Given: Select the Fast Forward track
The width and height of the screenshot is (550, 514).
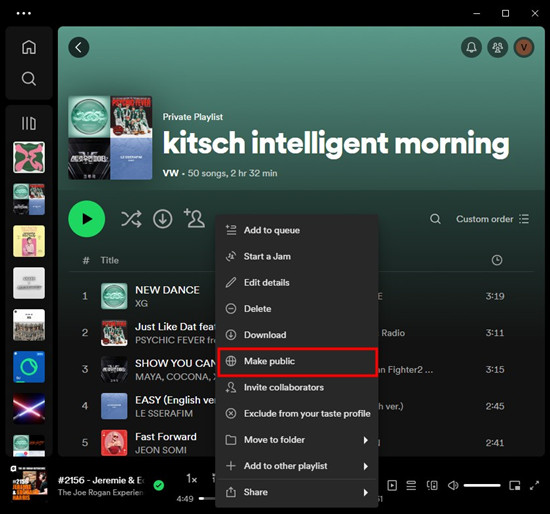Looking at the screenshot, I should [166, 437].
